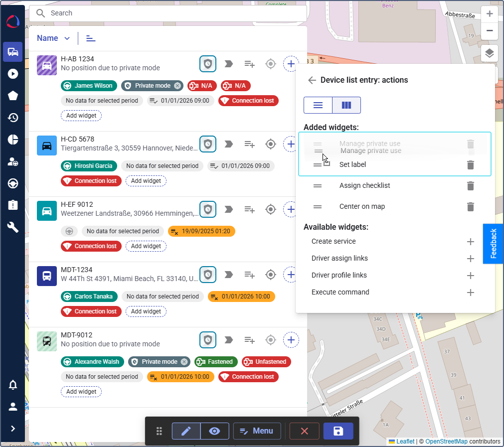Click private use shield icon for H-AB 1234

[208, 64]
